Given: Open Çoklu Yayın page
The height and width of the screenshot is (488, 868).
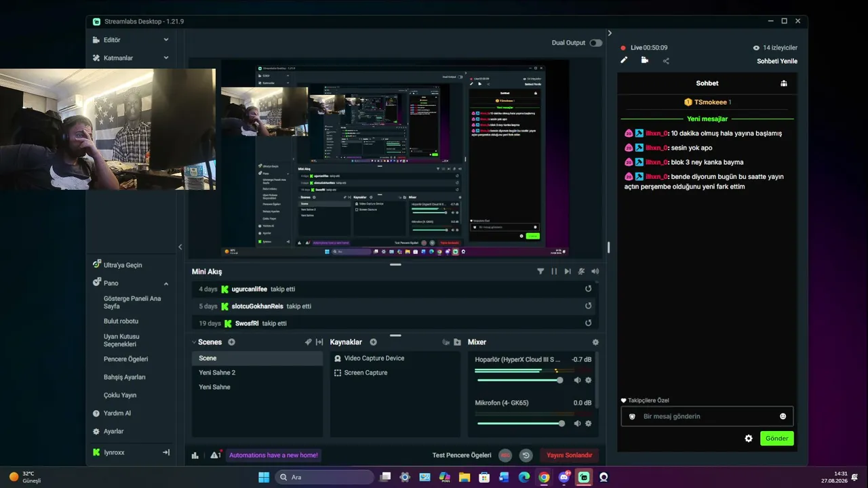Looking at the screenshot, I should pyautogui.click(x=120, y=395).
